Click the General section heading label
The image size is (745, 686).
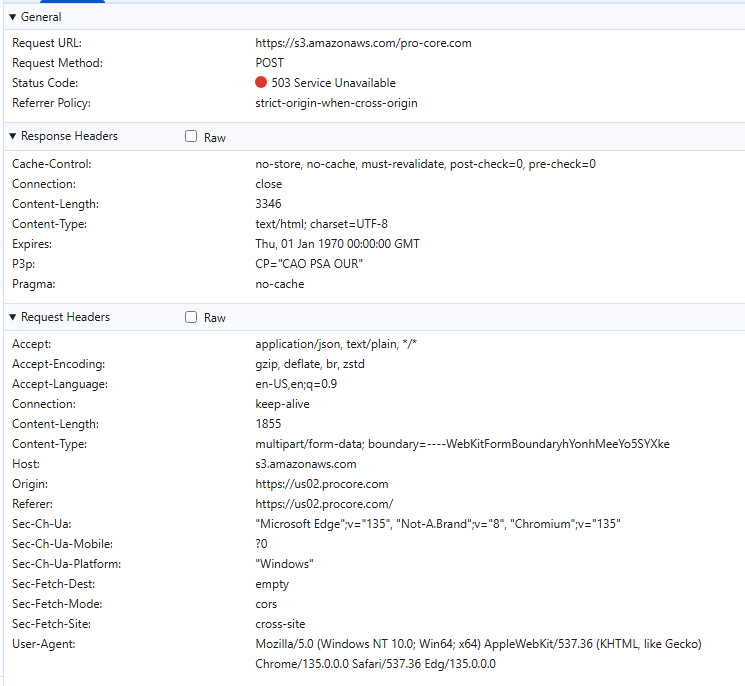41,17
